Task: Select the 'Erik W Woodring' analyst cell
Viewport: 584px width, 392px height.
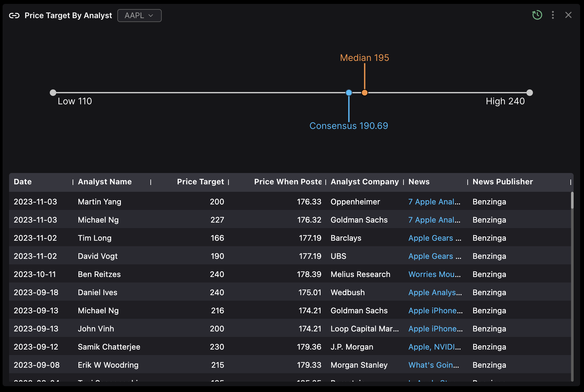Action: (108, 365)
